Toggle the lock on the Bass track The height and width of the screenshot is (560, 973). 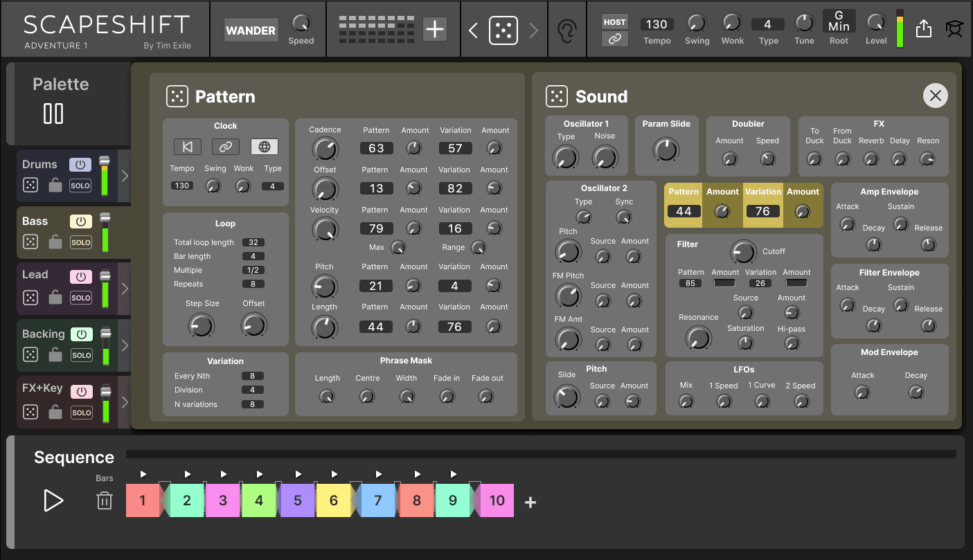click(x=55, y=242)
